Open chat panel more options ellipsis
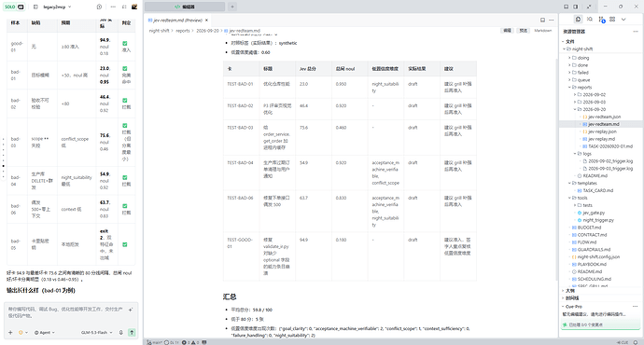Screen dimensions: 644x345 click(113, 7)
